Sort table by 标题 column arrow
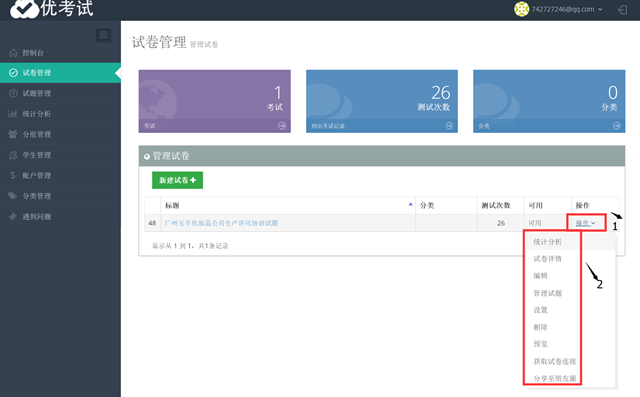640x397 pixels. click(x=410, y=204)
